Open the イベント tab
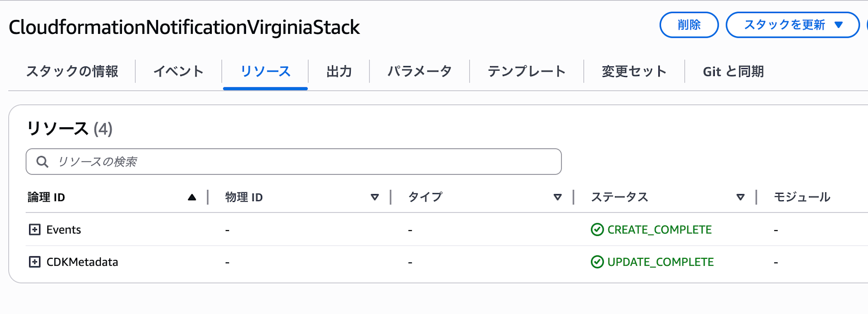The image size is (868, 314). point(178,71)
